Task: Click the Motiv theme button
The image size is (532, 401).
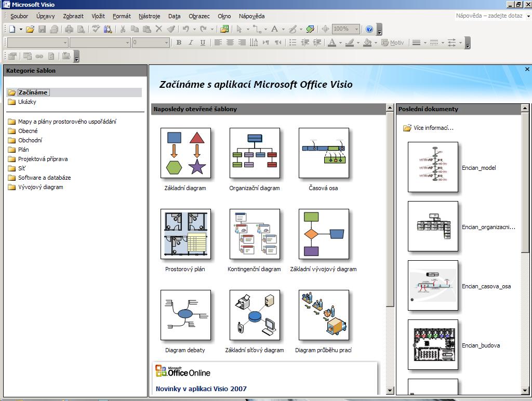Action: point(393,43)
